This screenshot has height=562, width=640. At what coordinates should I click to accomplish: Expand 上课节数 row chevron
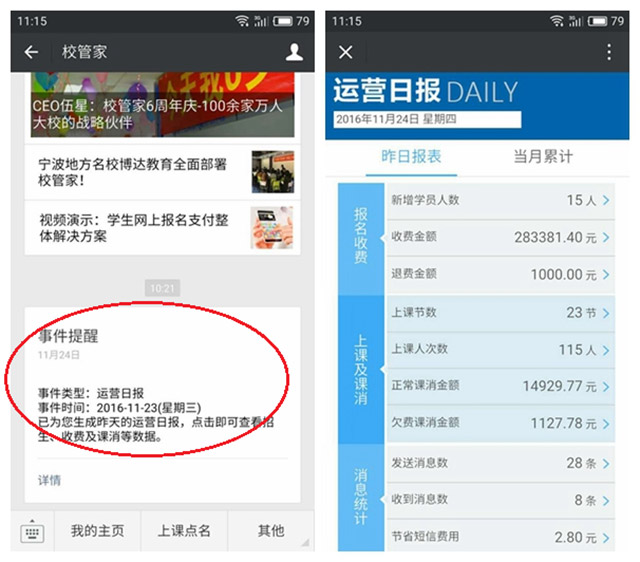(605, 313)
